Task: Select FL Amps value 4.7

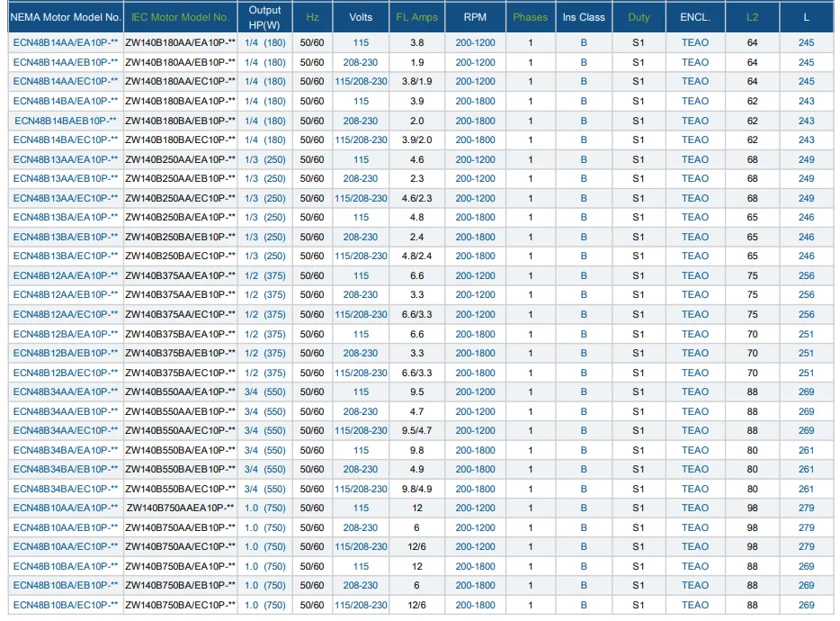Action: coord(416,411)
